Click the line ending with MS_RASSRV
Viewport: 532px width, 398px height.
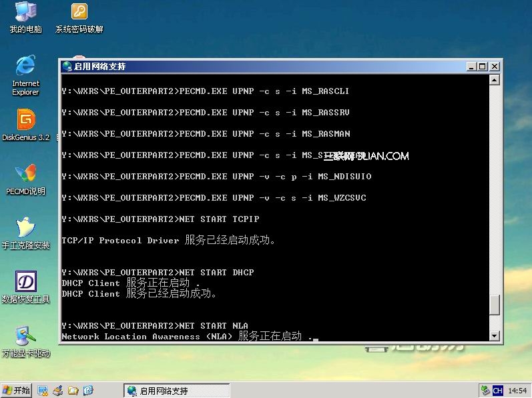pyautogui.click(x=206, y=113)
